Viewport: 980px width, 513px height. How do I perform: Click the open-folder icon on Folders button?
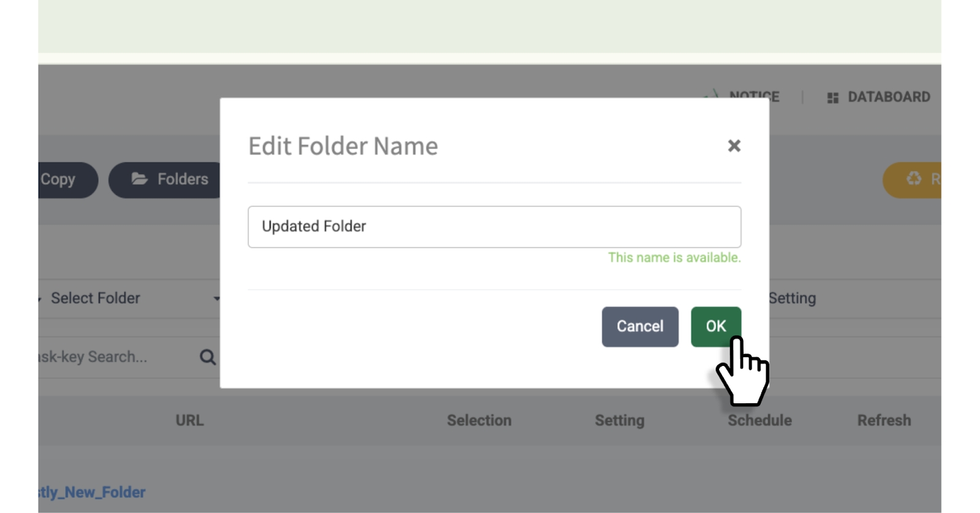(140, 179)
